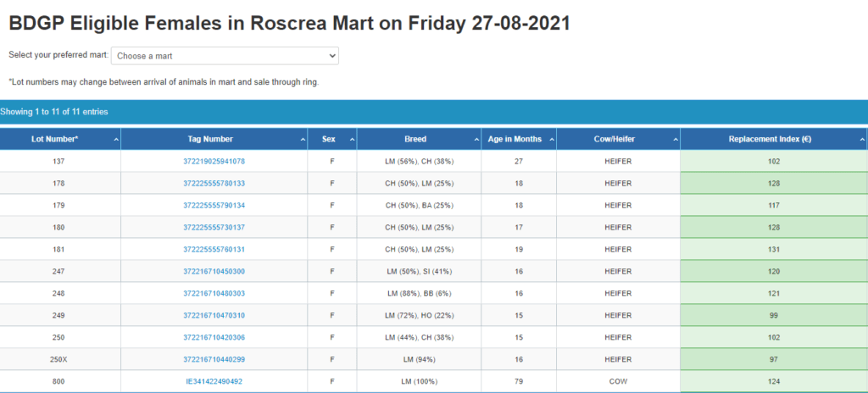The image size is (868, 393).
Task: Sort by Breed column header
Action: click(419, 140)
